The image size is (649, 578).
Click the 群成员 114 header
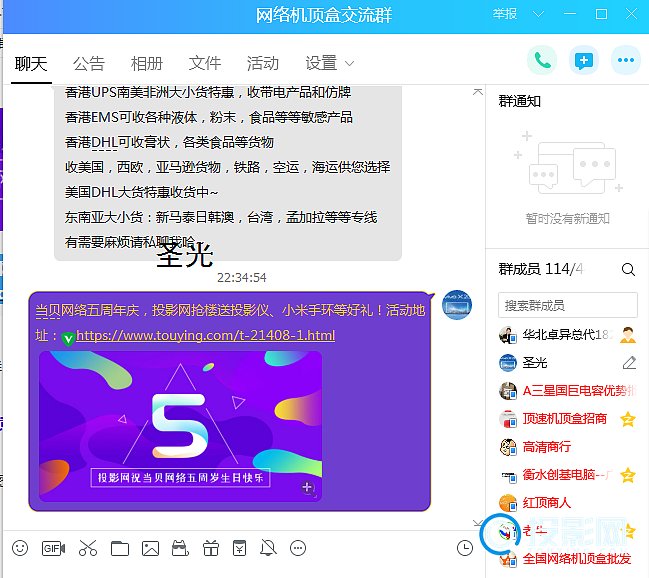pyautogui.click(x=540, y=269)
